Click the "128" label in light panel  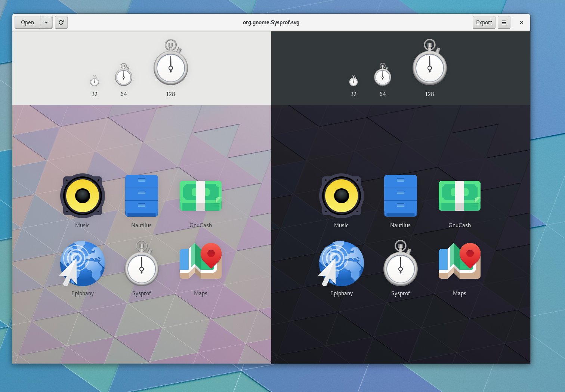(x=171, y=94)
